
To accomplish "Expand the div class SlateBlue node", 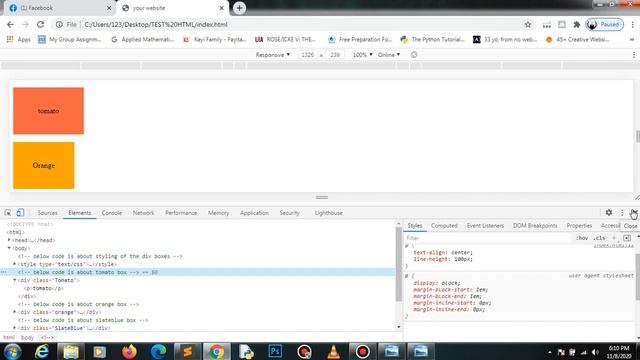I will pyautogui.click(x=15, y=328).
